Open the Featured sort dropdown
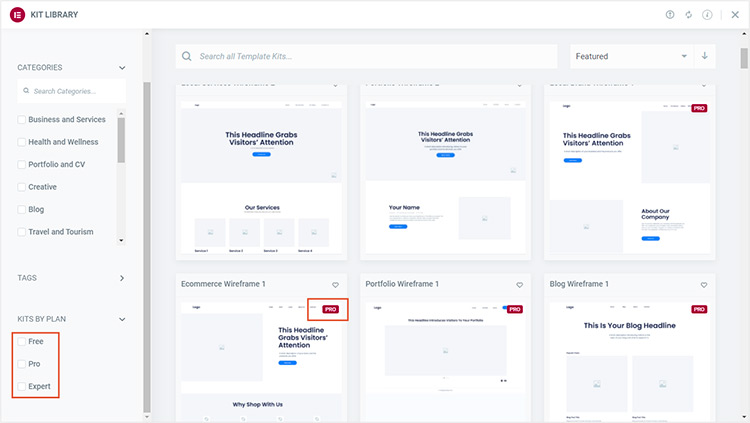 coord(631,56)
